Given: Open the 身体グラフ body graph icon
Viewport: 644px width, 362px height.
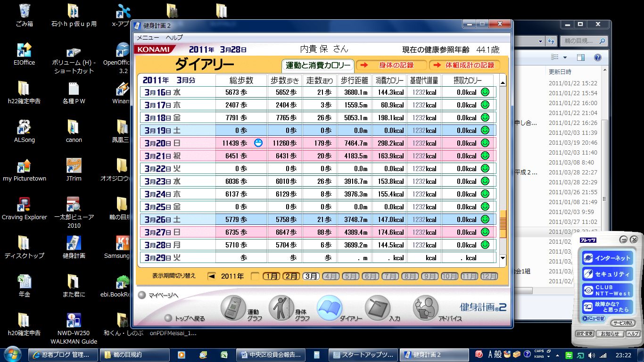Looking at the screenshot, I should (x=281, y=308).
